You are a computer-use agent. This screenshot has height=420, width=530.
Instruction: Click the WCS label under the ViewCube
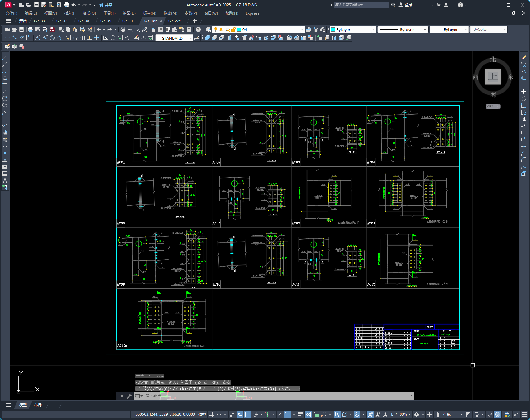click(x=493, y=106)
